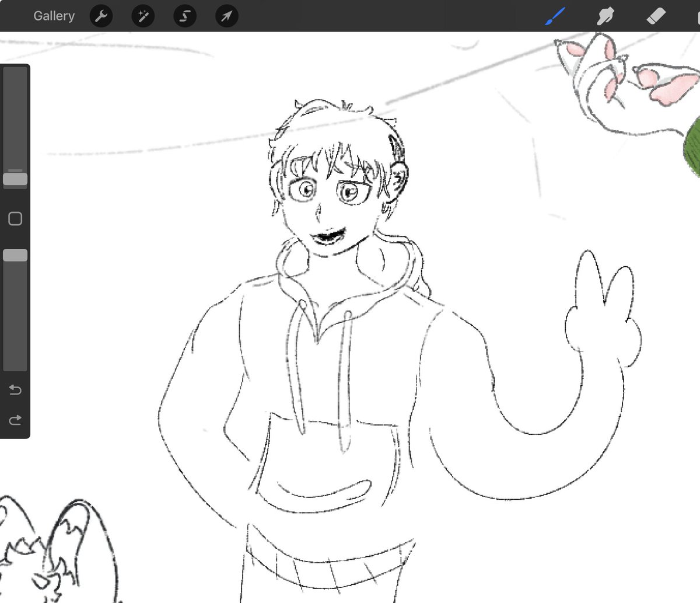Screen dimensions: 700x603
Task: Redo the stroke with the sidebar arrow
Action: pos(15,420)
